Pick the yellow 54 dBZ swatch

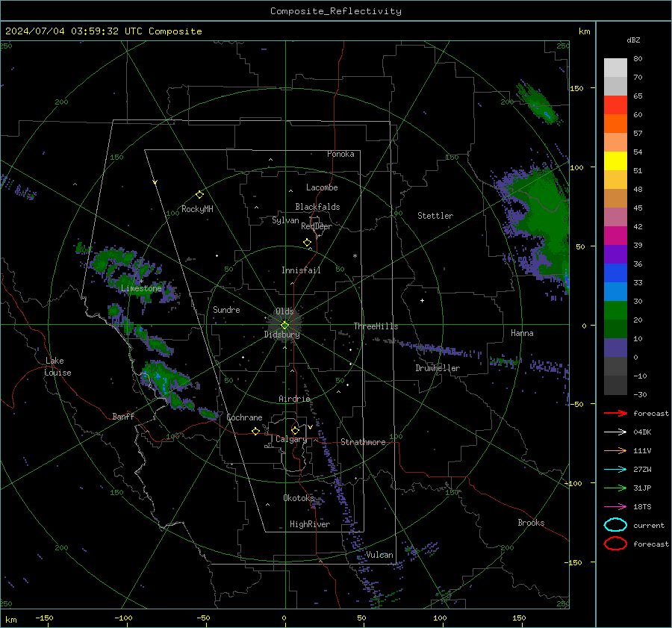(x=615, y=161)
